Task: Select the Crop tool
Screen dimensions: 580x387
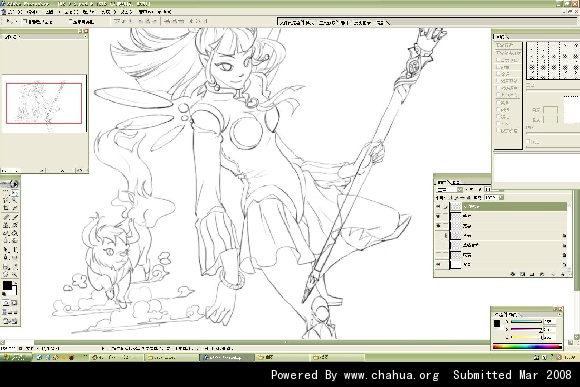Action: [6, 208]
